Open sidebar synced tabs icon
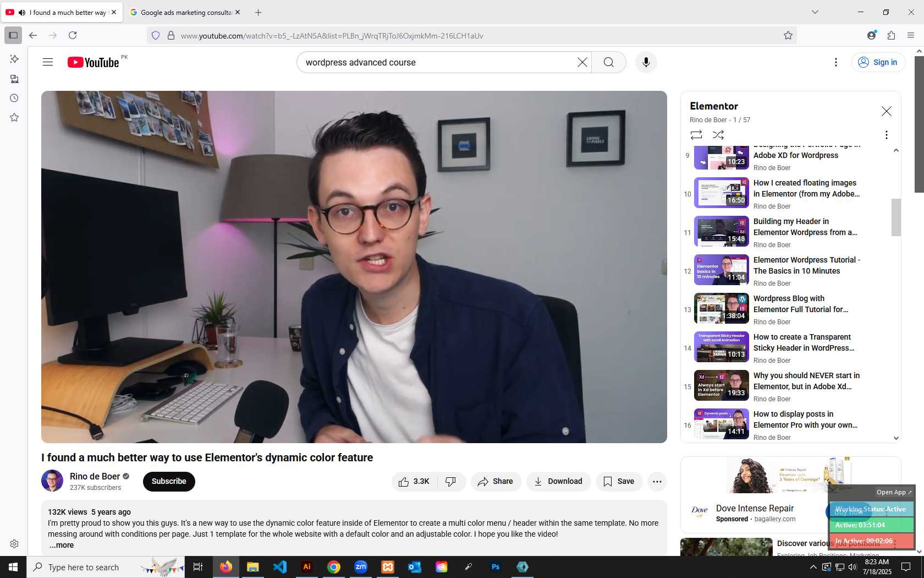The height and width of the screenshot is (578, 924). 14,79
